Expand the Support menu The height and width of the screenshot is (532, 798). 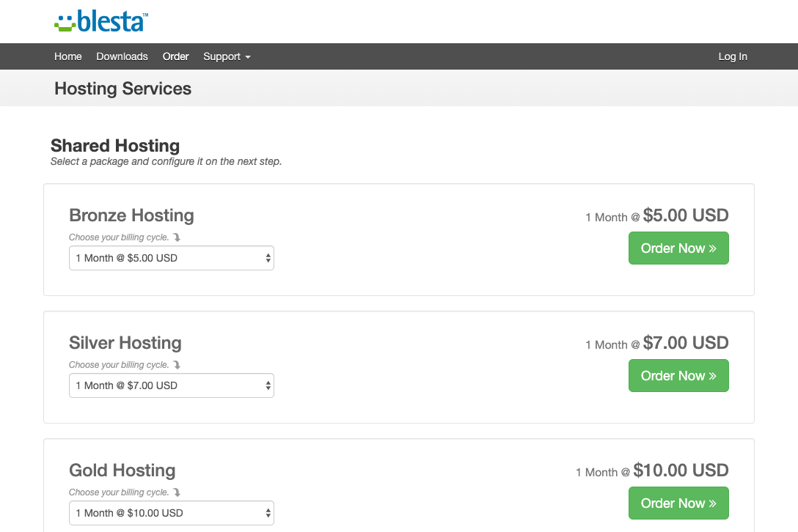pyautogui.click(x=227, y=56)
